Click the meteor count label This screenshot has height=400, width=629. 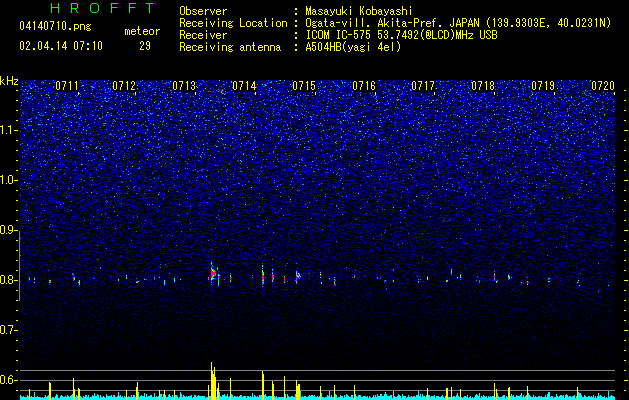142,31
